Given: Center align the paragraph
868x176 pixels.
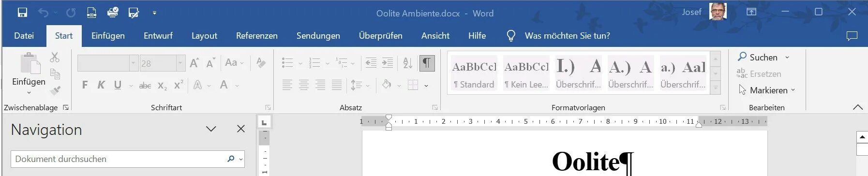Looking at the screenshot, I should [304, 85].
